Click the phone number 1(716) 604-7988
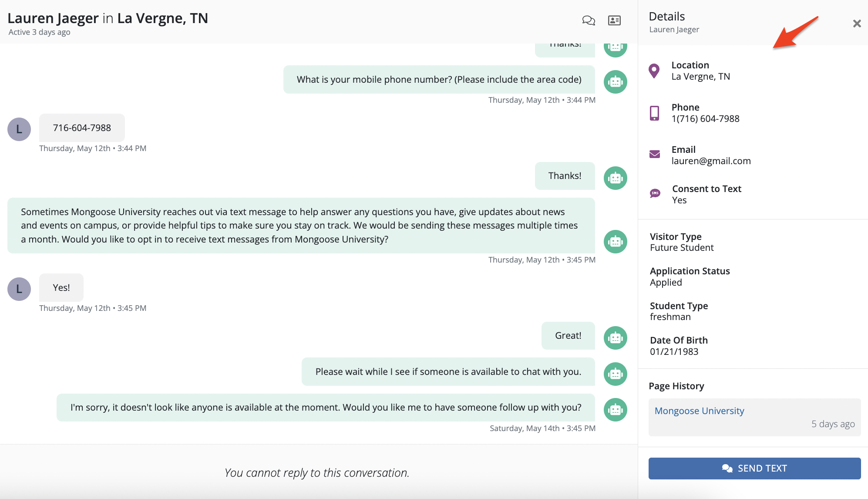This screenshot has width=868, height=499. click(x=705, y=119)
